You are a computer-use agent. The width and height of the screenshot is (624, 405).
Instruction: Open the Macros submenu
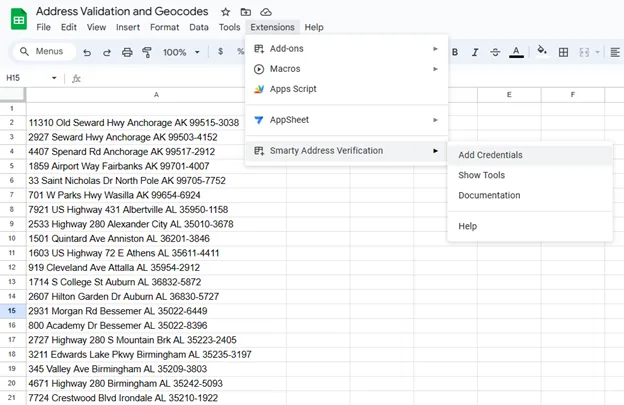click(345, 69)
